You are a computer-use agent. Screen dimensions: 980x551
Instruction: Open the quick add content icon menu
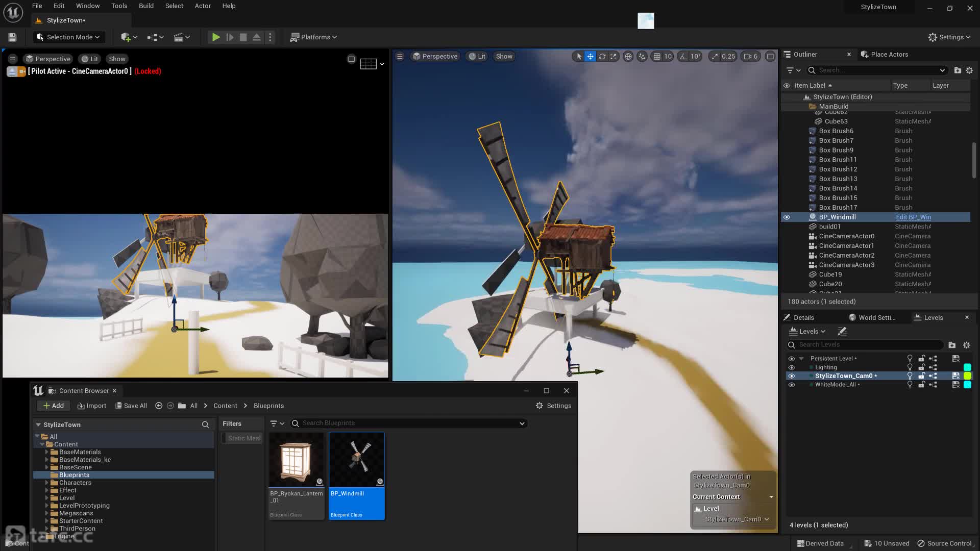[x=129, y=37]
